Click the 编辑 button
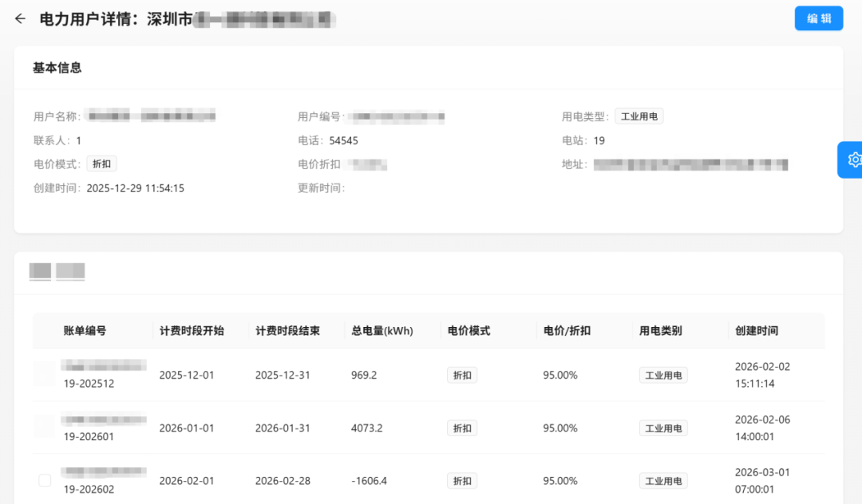Image resolution: width=862 pixels, height=504 pixels. [818, 18]
